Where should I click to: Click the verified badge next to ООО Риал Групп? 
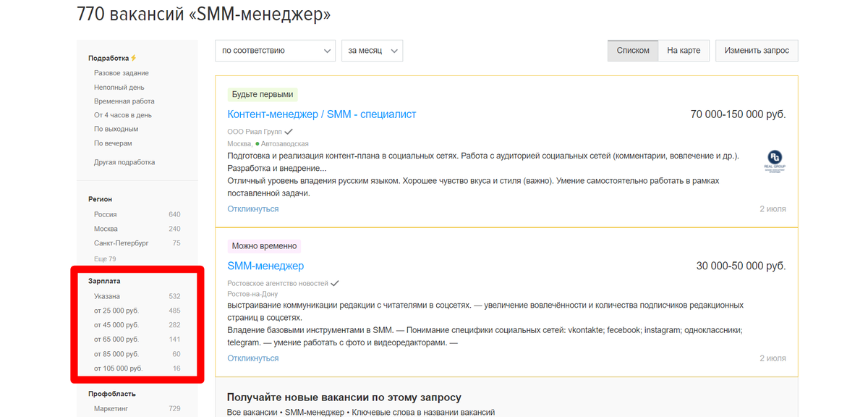tap(288, 132)
